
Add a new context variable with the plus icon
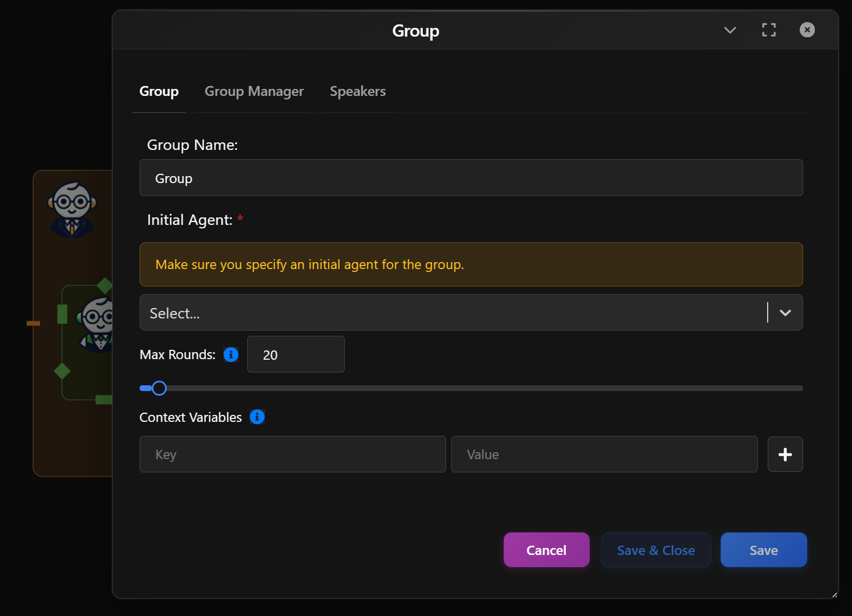pos(785,454)
